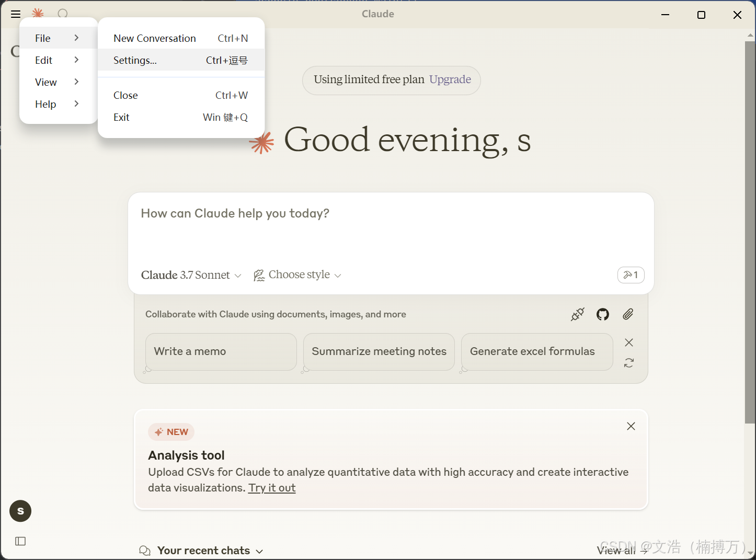
Task: Maximize the Claude window
Action: [701, 15]
